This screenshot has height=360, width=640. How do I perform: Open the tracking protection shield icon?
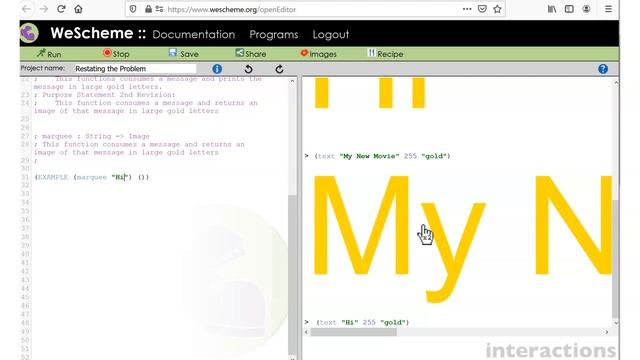133,9
